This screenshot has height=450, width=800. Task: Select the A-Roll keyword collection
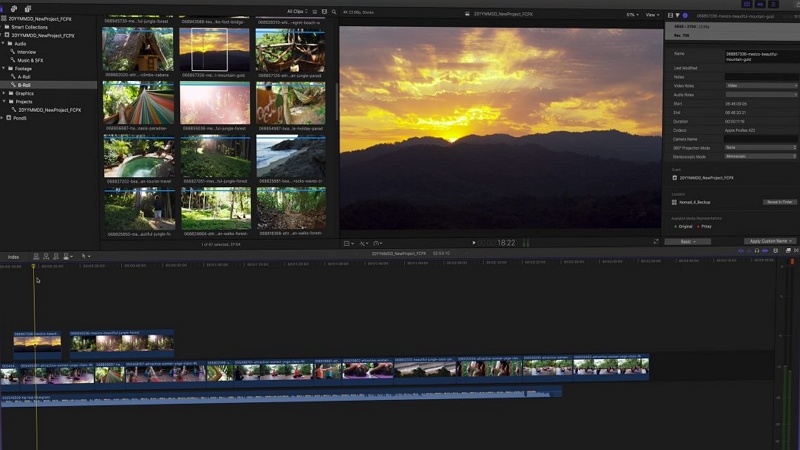(23, 77)
